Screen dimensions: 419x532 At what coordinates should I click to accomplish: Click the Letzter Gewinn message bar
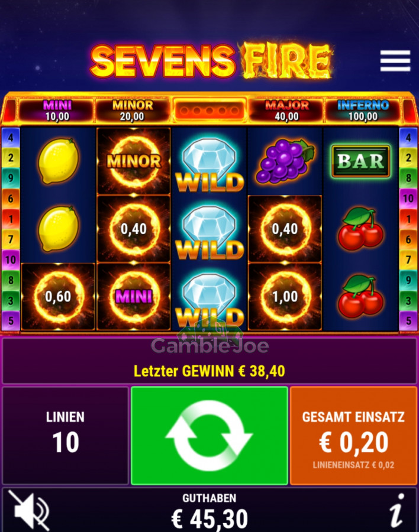209,361
